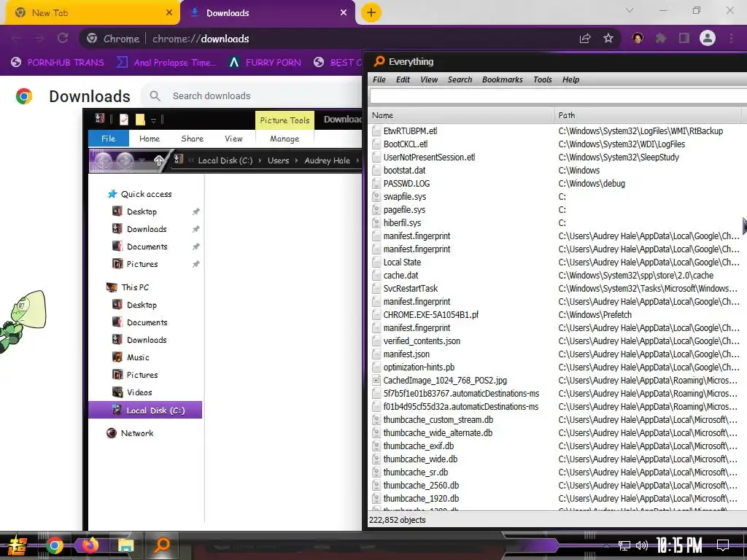Select Local Disk (C:) in navigation pane

(145, 410)
